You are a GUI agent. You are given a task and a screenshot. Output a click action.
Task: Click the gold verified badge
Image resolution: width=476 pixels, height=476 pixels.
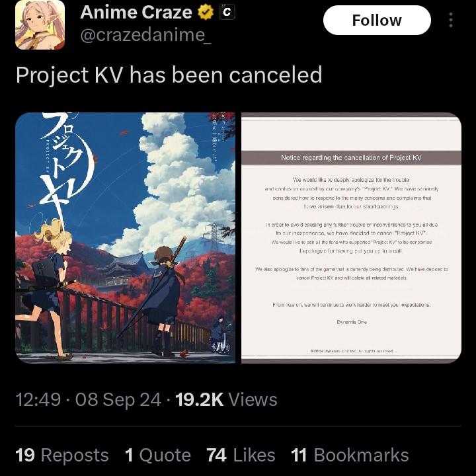tap(206, 13)
